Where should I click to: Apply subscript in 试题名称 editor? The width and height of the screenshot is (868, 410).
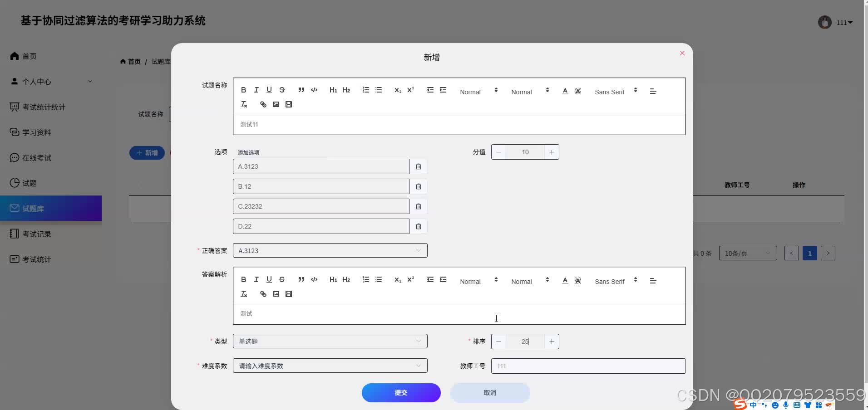tap(398, 90)
